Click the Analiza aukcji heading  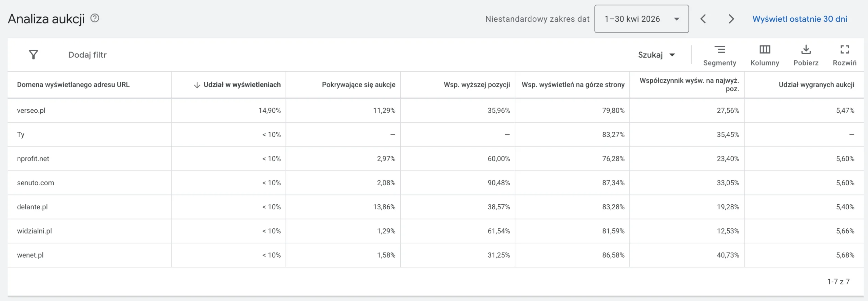(46, 19)
